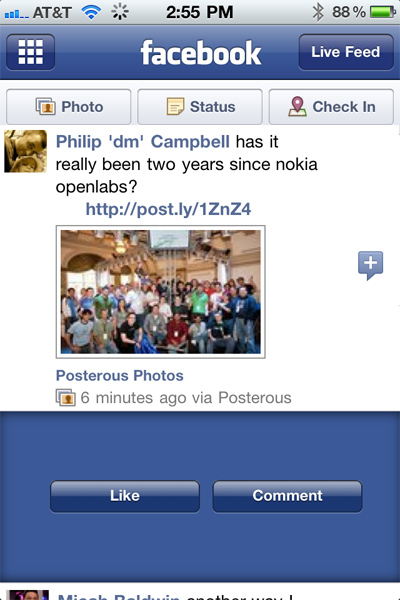
Task: Like Philip Campbell's post
Action: coord(125,496)
